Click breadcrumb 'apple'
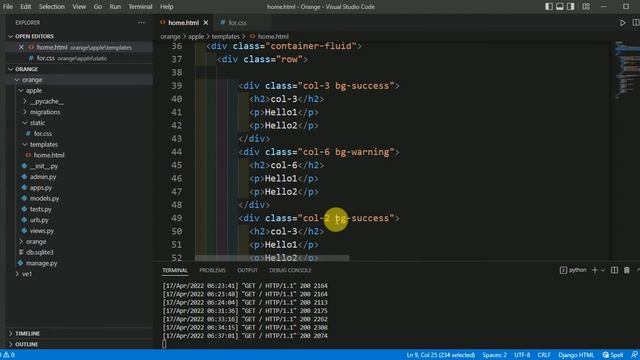Image resolution: width=640 pixels, height=360 pixels. 196,36
